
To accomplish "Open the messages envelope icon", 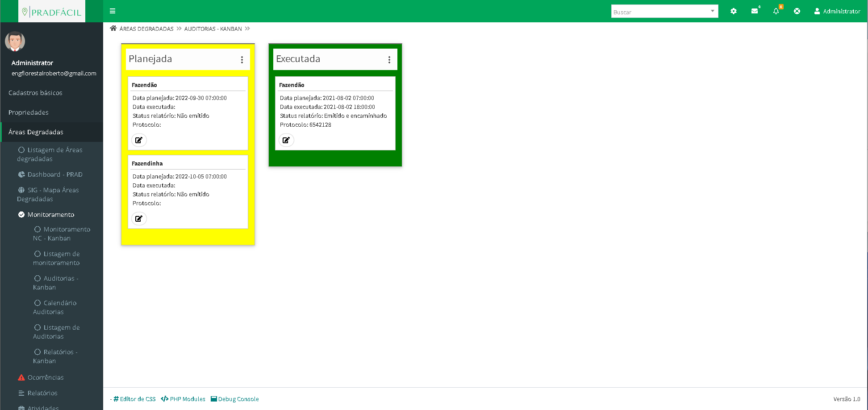I will (755, 11).
